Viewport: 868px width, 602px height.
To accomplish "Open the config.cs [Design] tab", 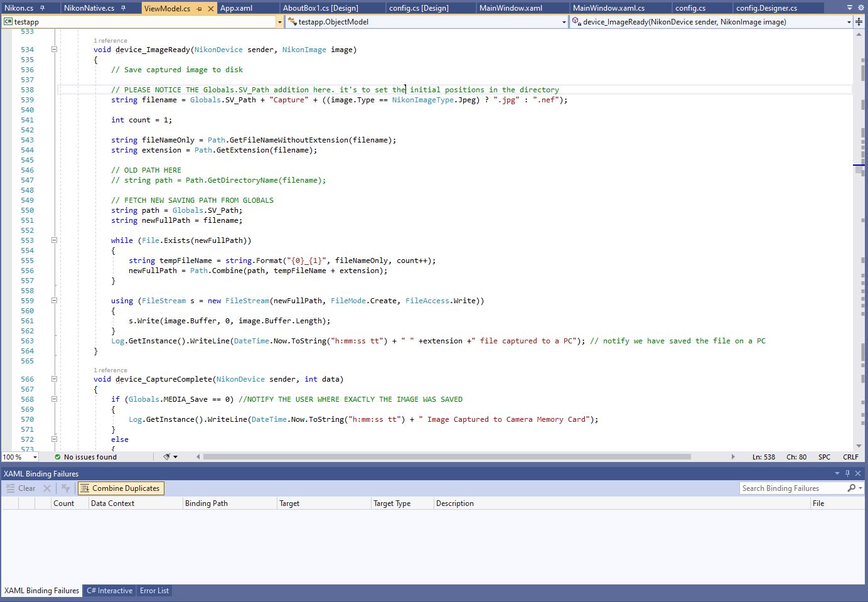I will point(419,8).
